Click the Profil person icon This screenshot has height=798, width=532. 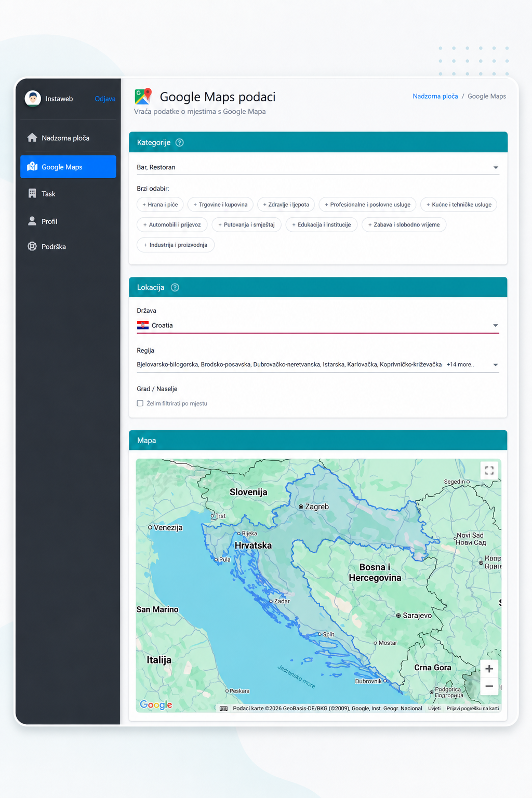click(32, 221)
